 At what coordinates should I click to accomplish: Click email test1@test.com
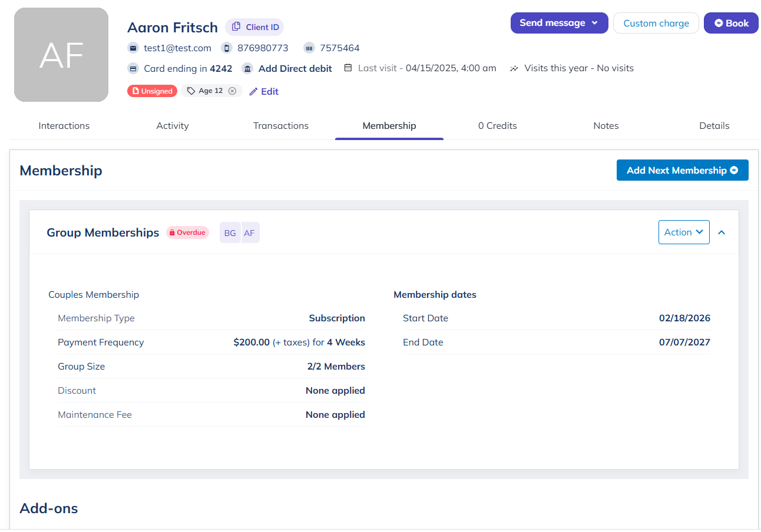click(177, 48)
